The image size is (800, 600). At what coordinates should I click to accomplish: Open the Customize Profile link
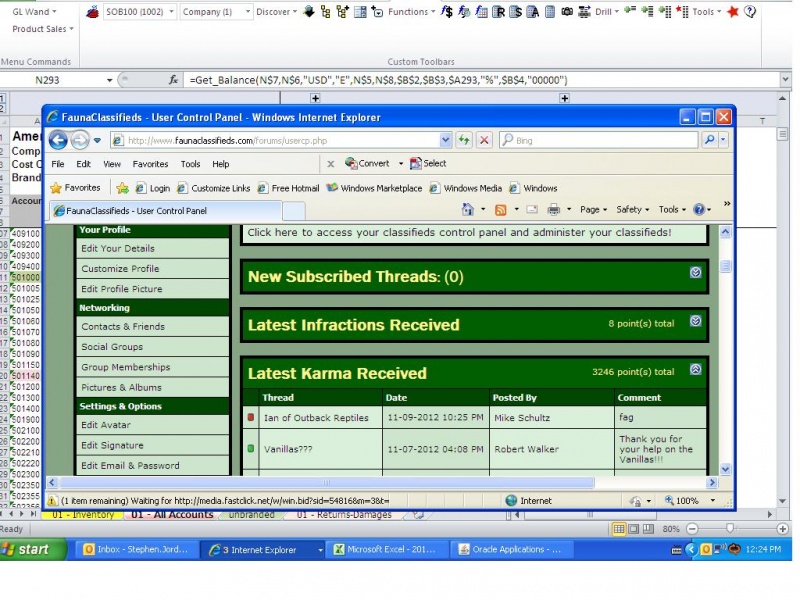(x=120, y=269)
